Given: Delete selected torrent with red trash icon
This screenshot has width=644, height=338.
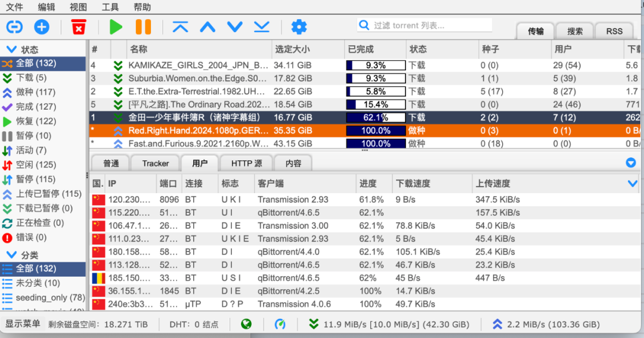Looking at the screenshot, I should click(79, 27).
